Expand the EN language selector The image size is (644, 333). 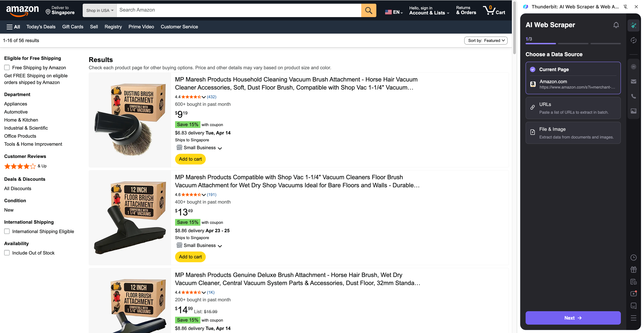point(394,12)
